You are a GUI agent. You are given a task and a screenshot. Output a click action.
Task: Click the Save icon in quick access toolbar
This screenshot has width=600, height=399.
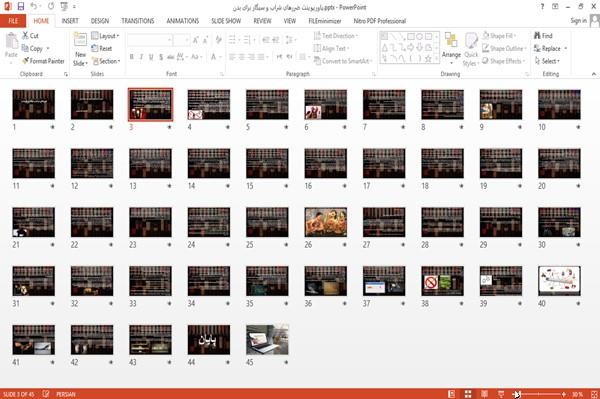[21, 7]
